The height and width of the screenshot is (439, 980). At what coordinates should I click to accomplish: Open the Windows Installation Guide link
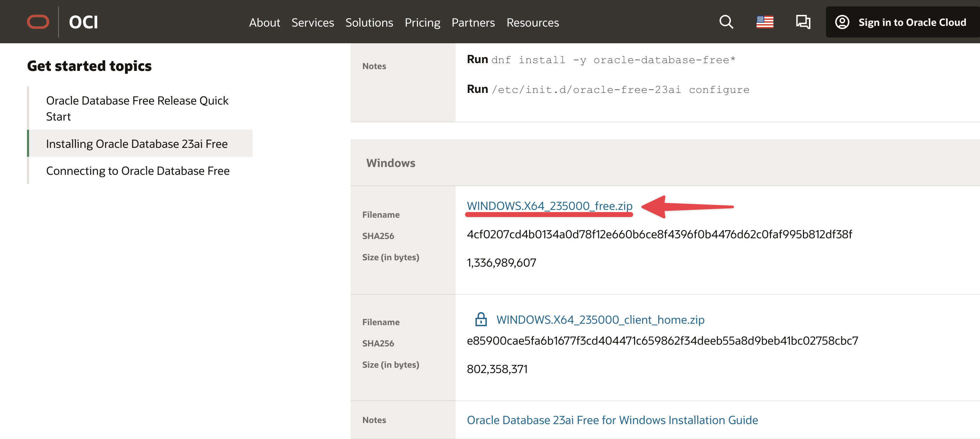tap(612, 420)
